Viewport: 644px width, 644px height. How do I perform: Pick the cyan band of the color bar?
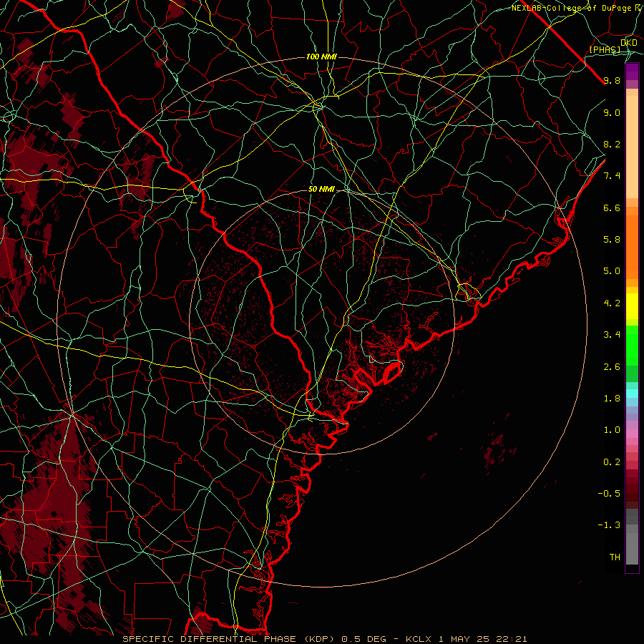click(x=632, y=394)
